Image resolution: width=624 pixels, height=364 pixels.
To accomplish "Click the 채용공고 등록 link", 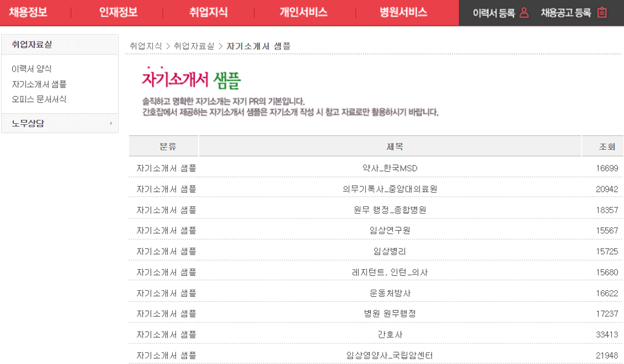I will click(x=566, y=13).
